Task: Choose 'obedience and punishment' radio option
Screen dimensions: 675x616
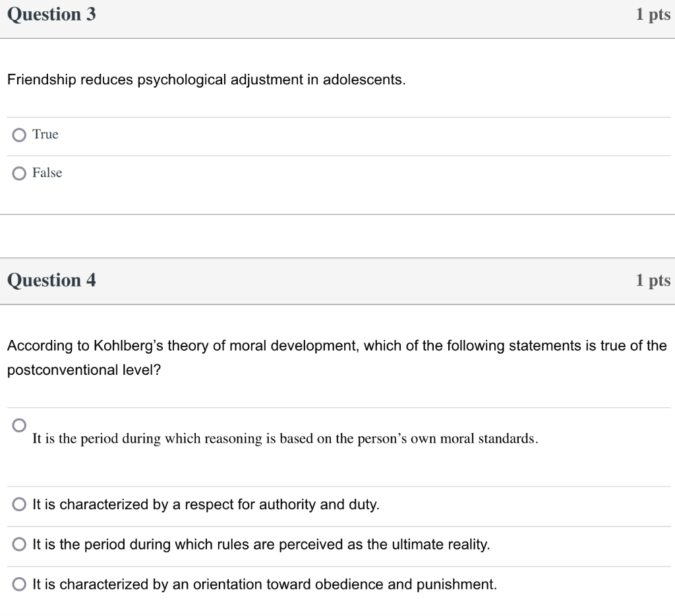Action: pyautogui.click(x=20, y=584)
